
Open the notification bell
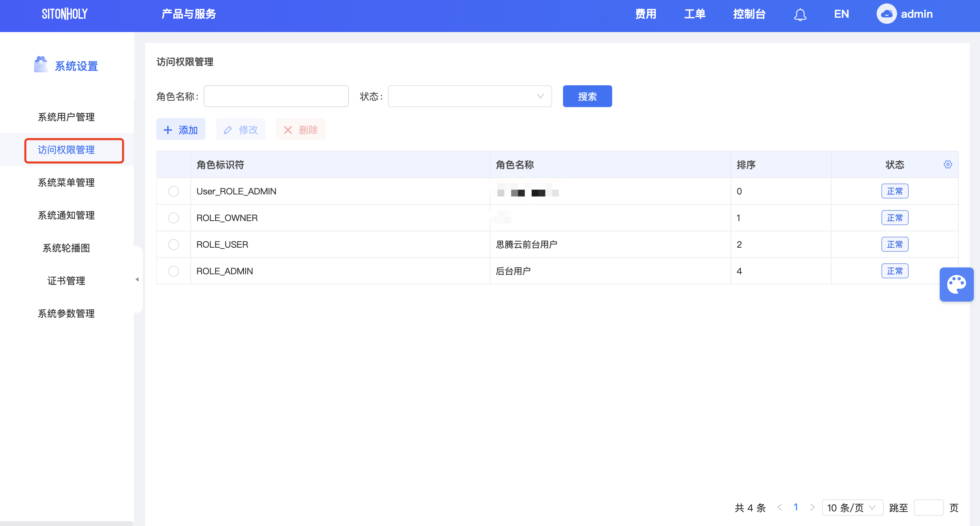tap(800, 14)
